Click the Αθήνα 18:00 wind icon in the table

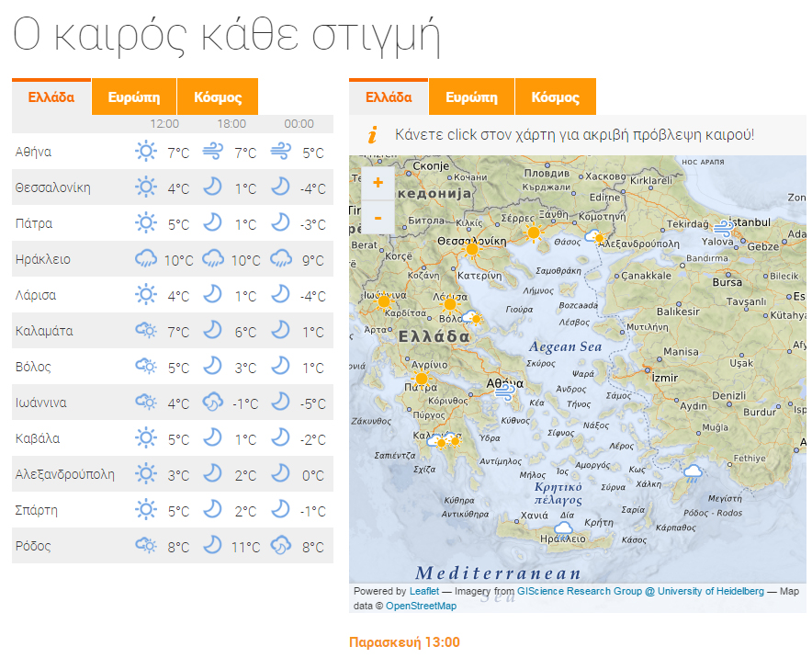[x=212, y=153]
